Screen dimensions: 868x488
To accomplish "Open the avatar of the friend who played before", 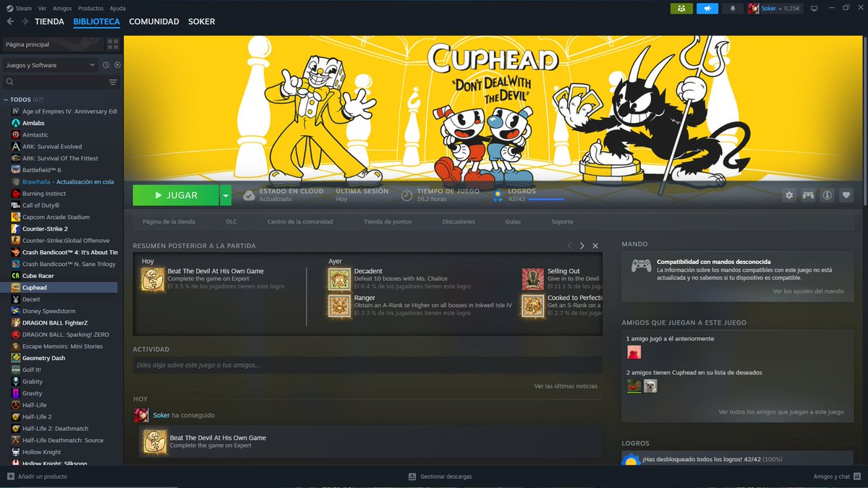I will tap(634, 352).
